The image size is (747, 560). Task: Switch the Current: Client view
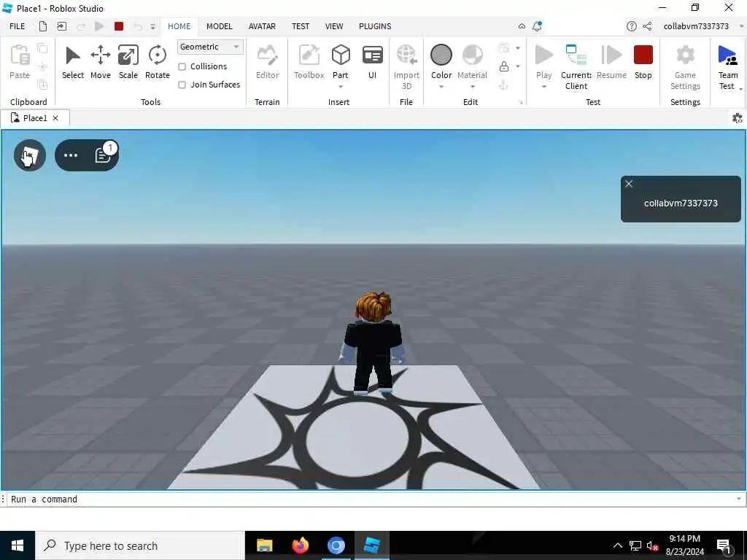tap(576, 66)
